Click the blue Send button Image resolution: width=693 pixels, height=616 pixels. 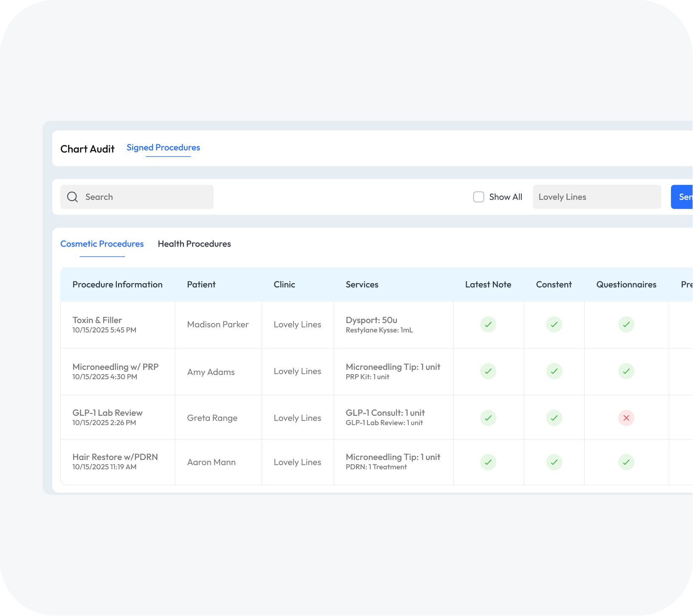coord(682,197)
